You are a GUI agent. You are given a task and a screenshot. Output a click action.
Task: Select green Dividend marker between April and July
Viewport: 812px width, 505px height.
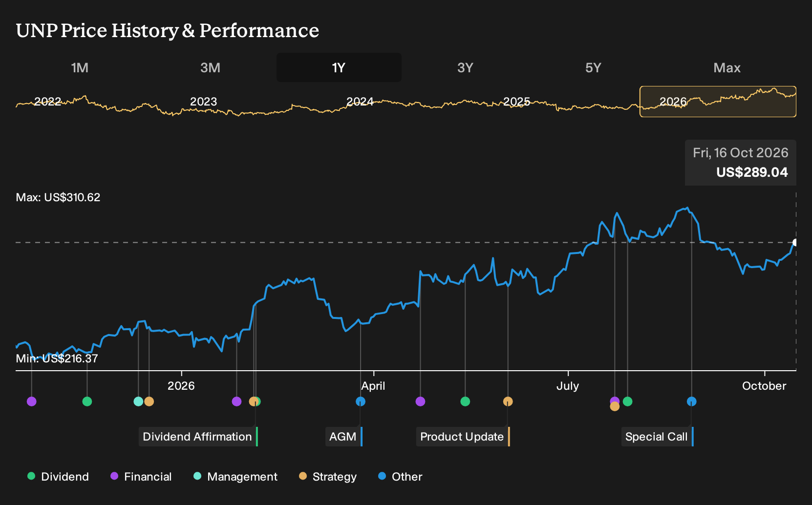(x=465, y=401)
